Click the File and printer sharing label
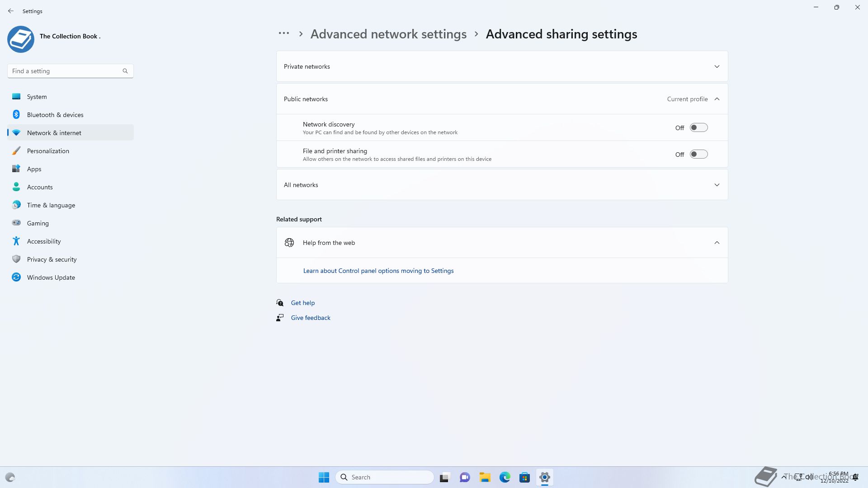868x488 pixels. [335, 151]
